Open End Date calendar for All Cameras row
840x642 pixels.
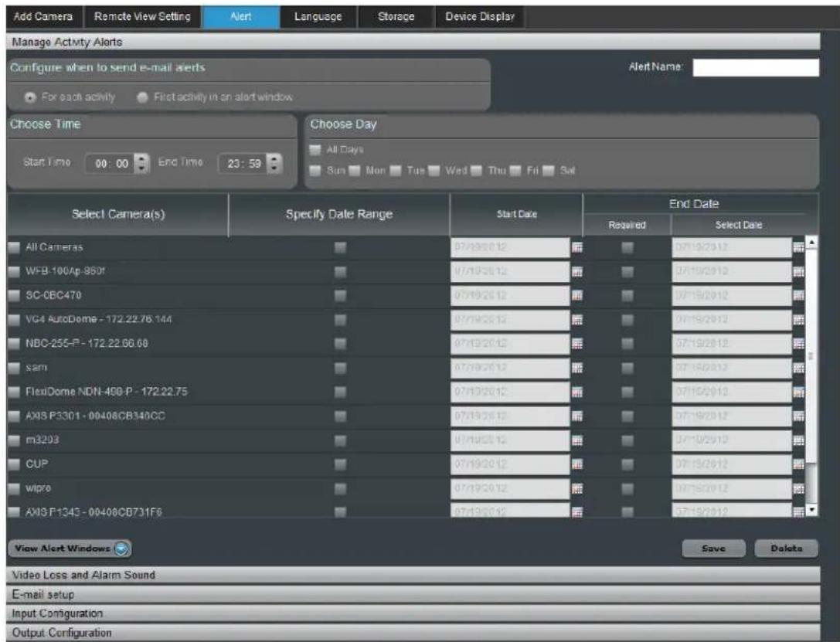(x=798, y=247)
